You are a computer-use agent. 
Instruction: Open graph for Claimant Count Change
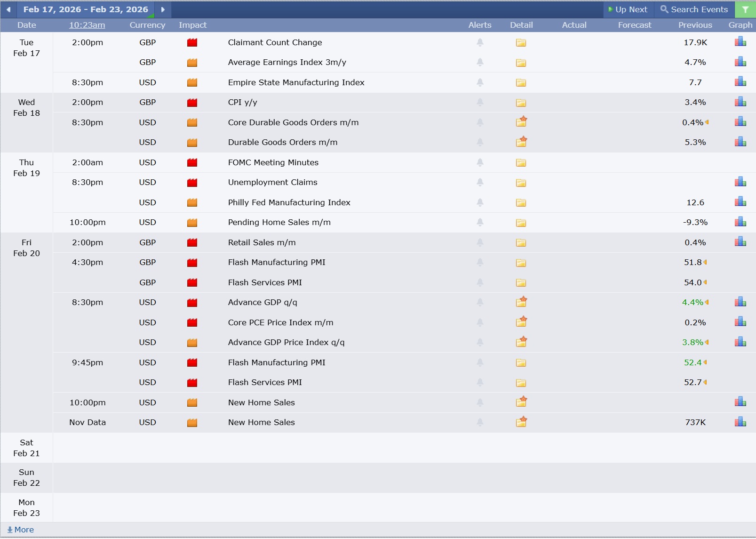coord(740,42)
